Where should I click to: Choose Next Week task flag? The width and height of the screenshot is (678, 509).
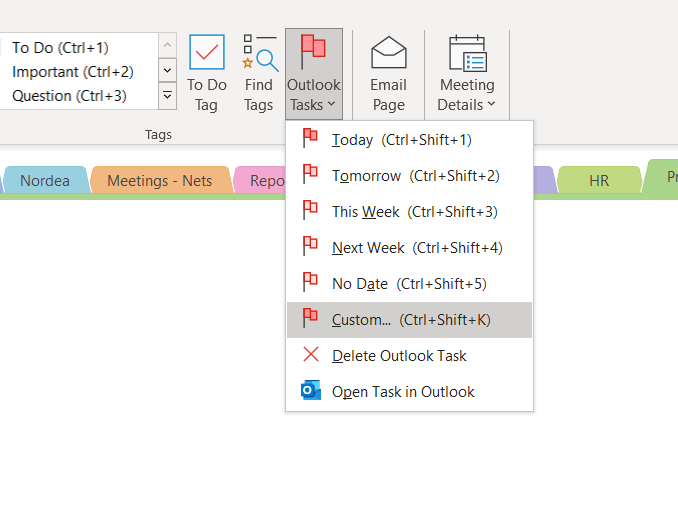click(x=409, y=248)
